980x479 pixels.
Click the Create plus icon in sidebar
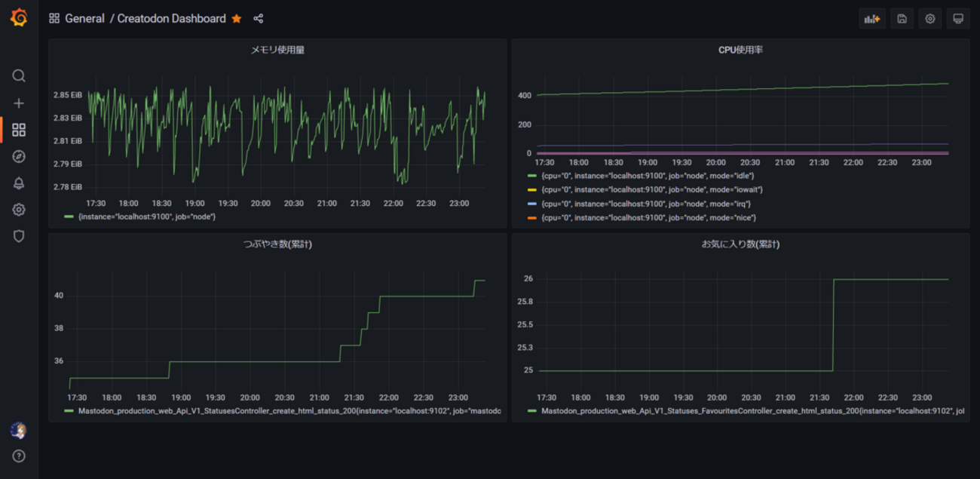(19, 103)
